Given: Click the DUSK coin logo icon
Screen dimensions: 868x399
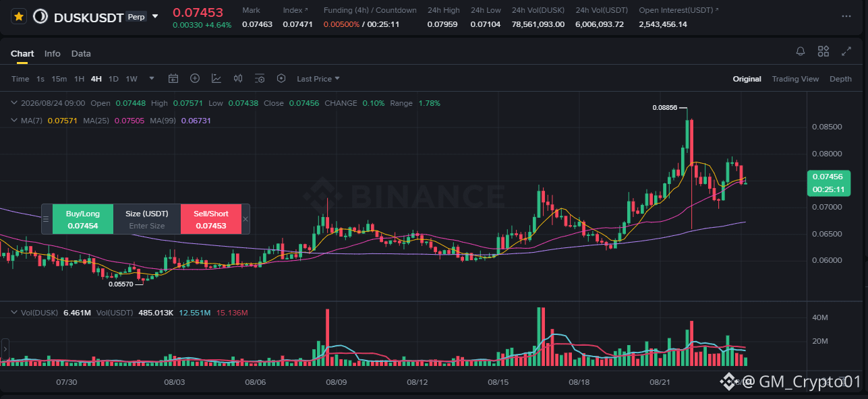Looking at the screenshot, I should point(40,16).
